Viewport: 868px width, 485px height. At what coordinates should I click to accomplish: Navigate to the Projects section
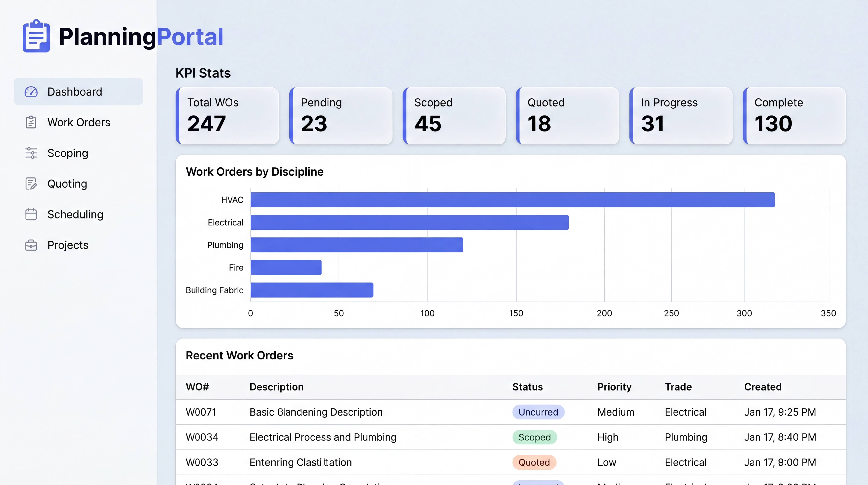click(x=67, y=245)
